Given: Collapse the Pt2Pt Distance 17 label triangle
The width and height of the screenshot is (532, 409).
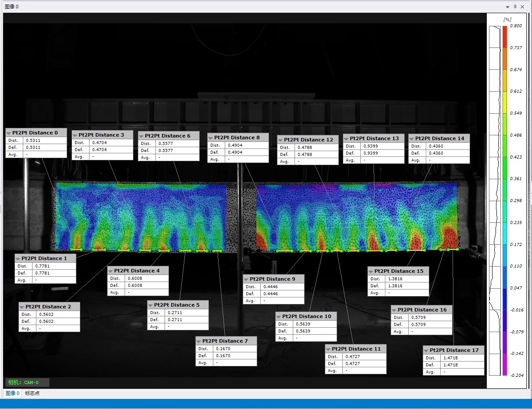Looking at the screenshot, I should (x=426, y=351).
